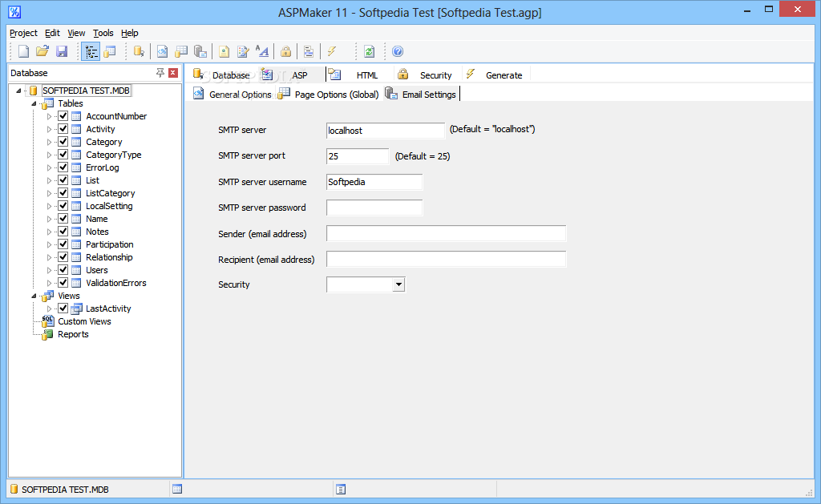
Task: Collapse the SOFTPEDIA TEST.MDB root node
Action: tap(19, 91)
